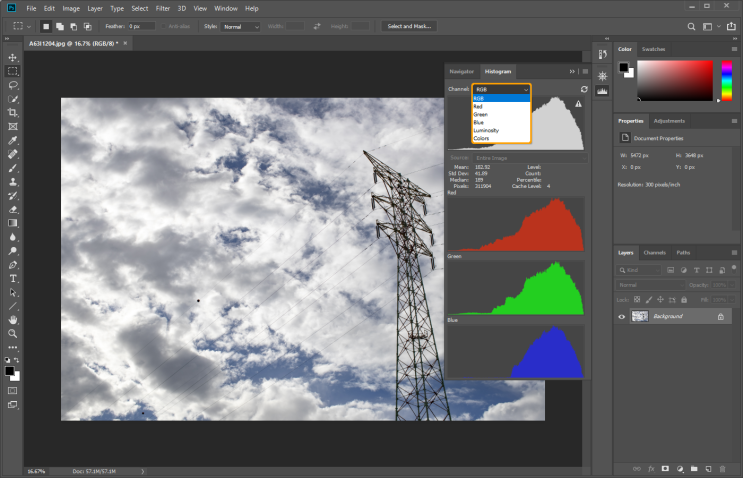The height and width of the screenshot is (478, 743).
Task: Open the search icon in options bar
Action: pyautogui.click(x=691, y=27)
